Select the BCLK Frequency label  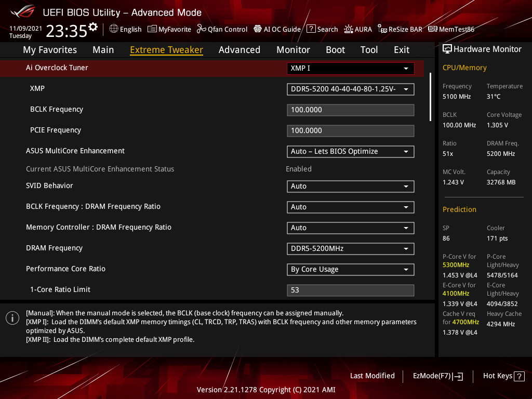[57, 110]
